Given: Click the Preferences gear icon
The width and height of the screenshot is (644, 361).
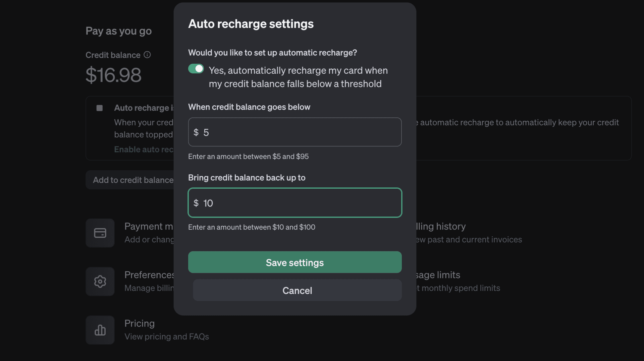Looking at the screenshot, I should [100, 282].
